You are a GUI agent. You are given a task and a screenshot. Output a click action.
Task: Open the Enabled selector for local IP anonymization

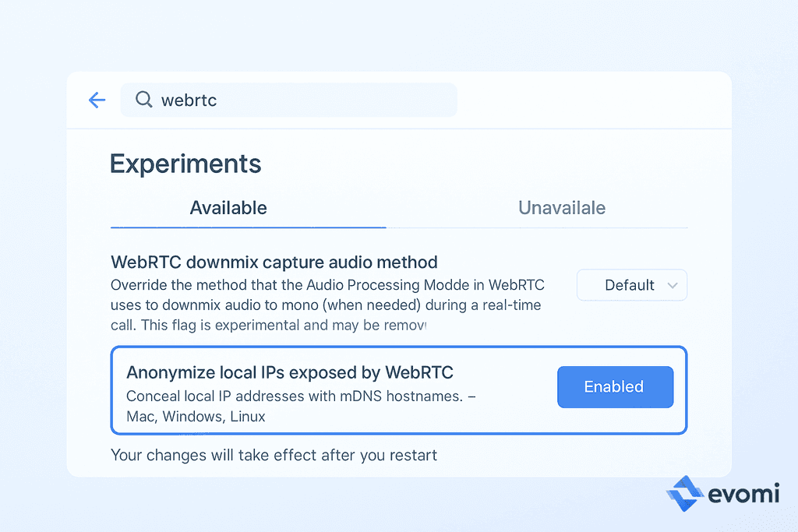(x=615, y=386)
